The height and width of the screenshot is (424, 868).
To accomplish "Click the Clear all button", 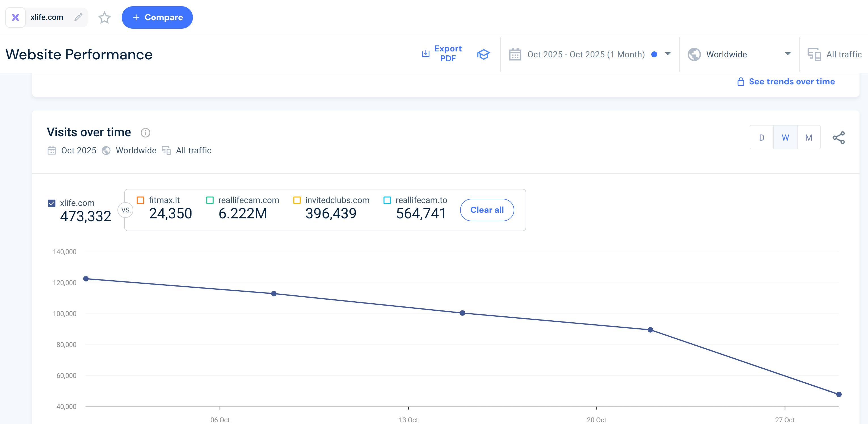I will [x=486, y=210].
